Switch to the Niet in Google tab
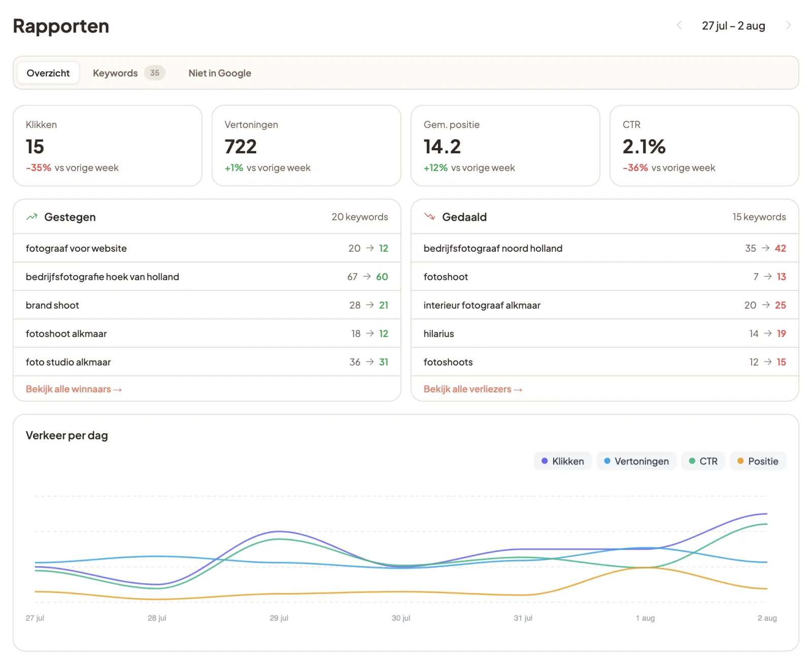812x661 pixels. click(x=220, y=73)
